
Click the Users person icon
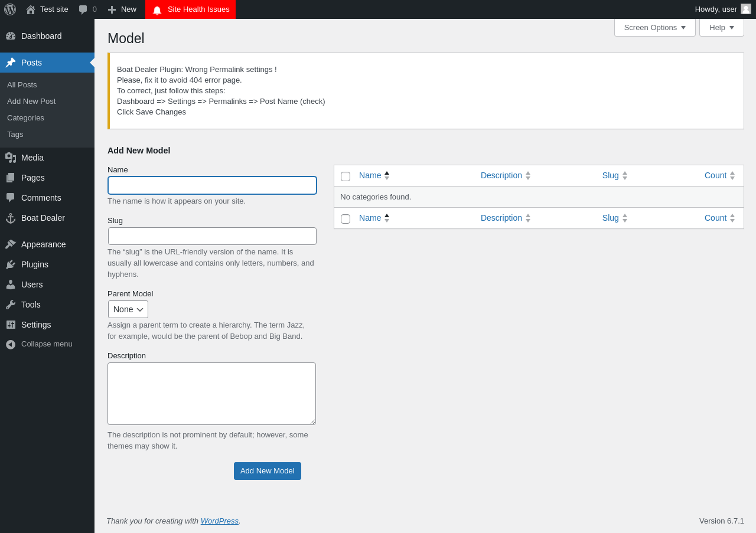click(11, 285)
